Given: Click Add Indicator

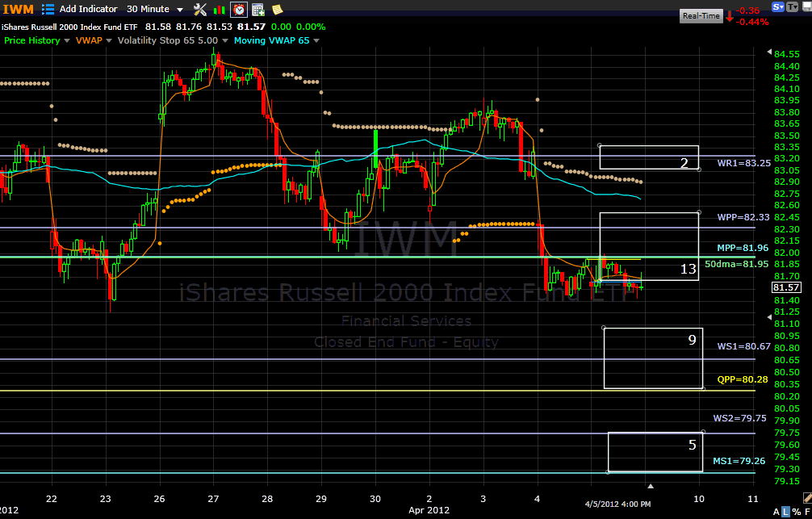Looking at the screenshot, I should point(89,9).
